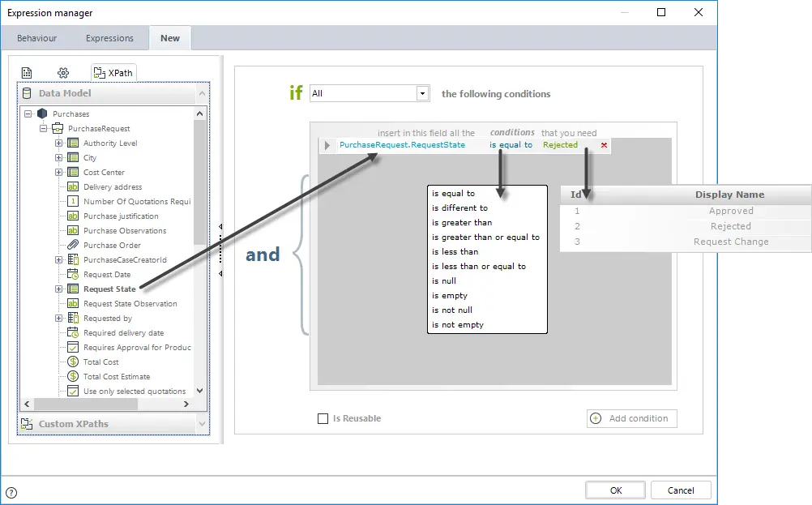Viewport: 812px width, 505px height.
Task: Click the Purchase Order paperclip icon
Action: [73, 245]
